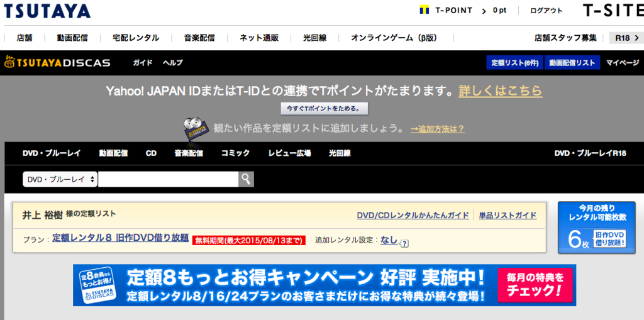Click 今すぐTポイントをためる button
This screenshot has height=320, width=644.
tap(325, 109)
